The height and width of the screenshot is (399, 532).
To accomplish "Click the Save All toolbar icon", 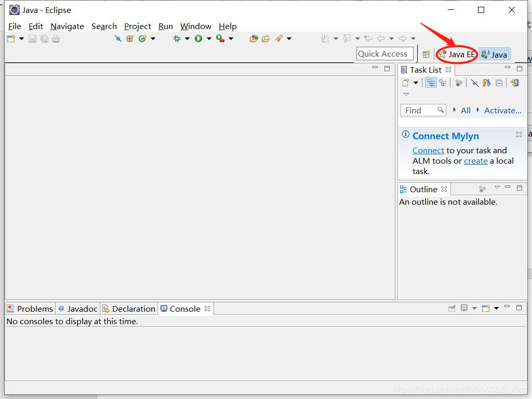I will pos(44,38).
